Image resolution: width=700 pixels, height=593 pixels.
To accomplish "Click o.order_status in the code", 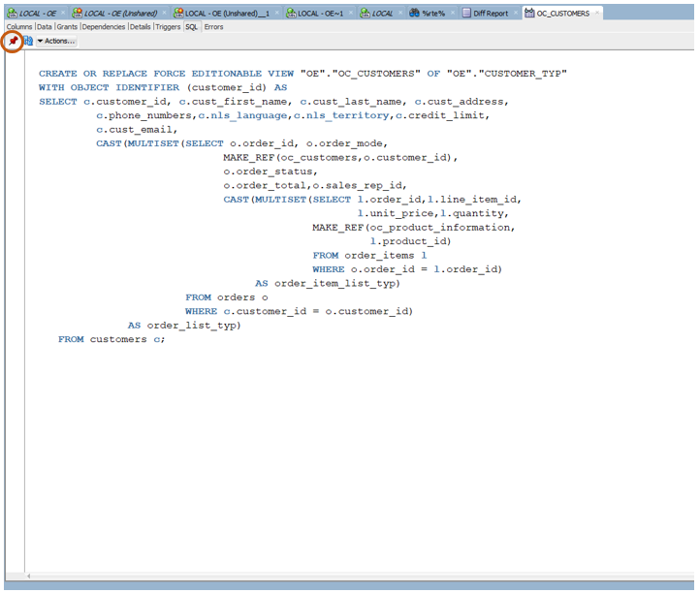I will click(x=268, y=172).
